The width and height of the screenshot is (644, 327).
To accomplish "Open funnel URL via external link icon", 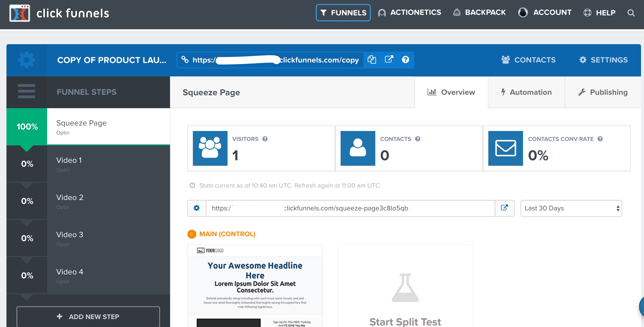I will click(389, 60).
